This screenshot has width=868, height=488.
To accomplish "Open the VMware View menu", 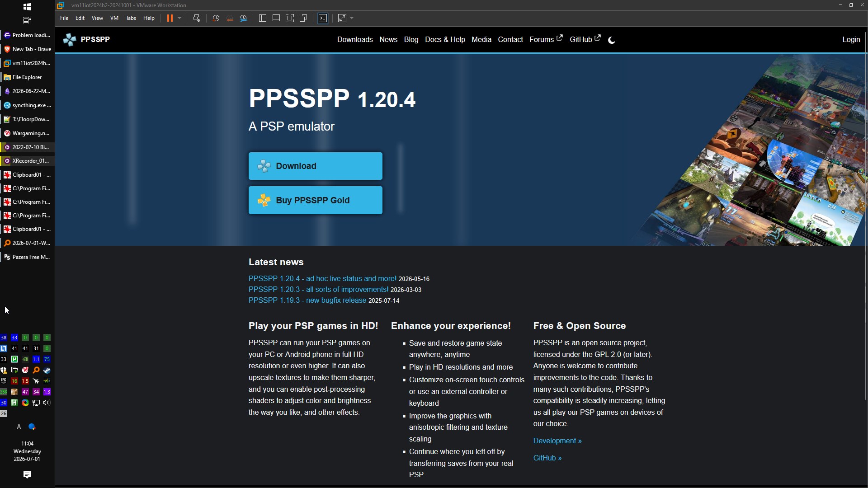I will click(x=97, y=18).
